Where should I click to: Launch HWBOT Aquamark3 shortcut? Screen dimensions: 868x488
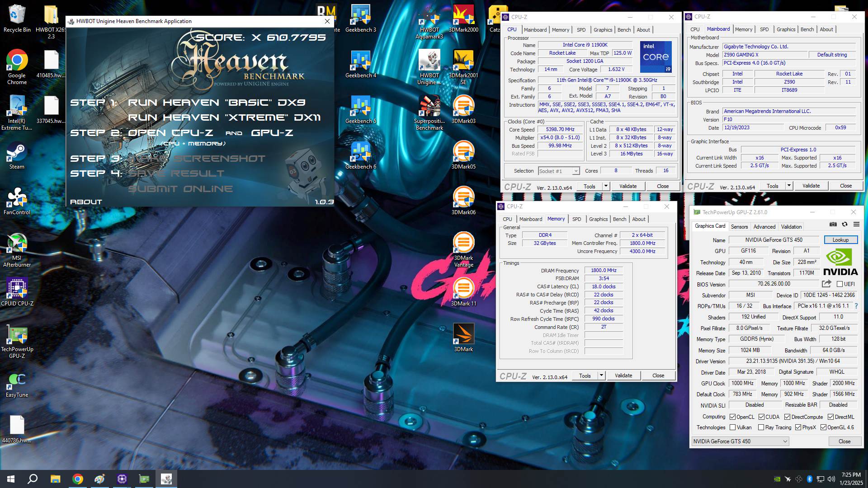429,22
